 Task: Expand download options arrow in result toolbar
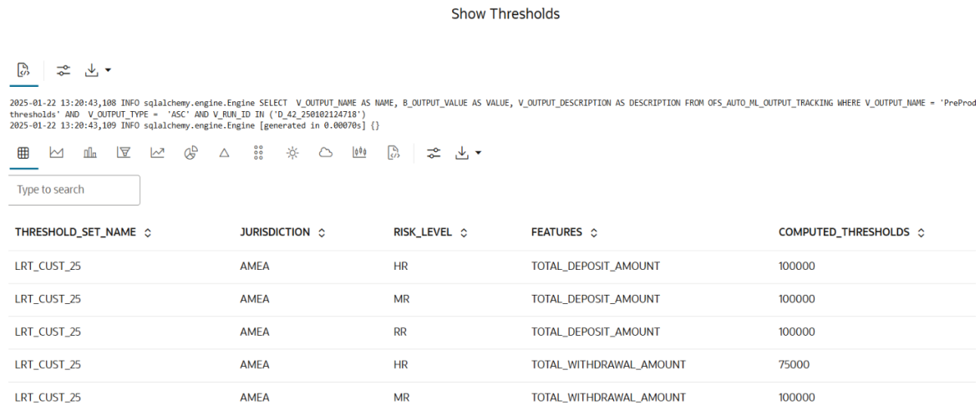click(478, 152)
